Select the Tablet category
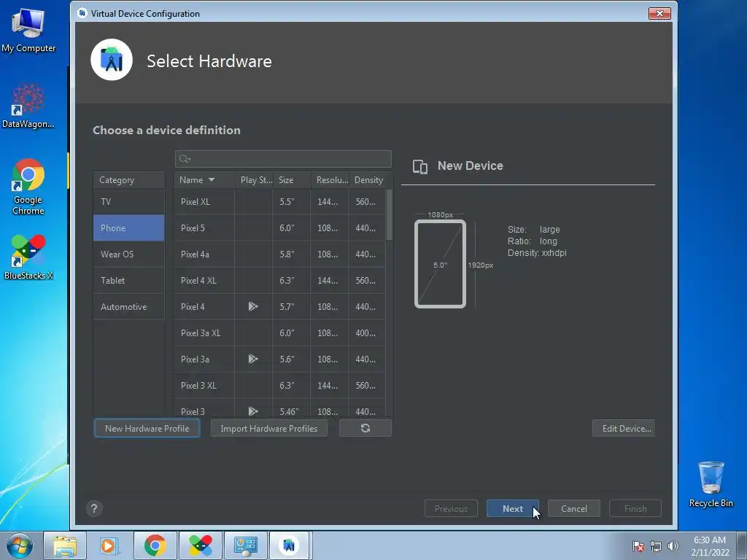The width and height of the screenshot is (747, 560). 128,280
